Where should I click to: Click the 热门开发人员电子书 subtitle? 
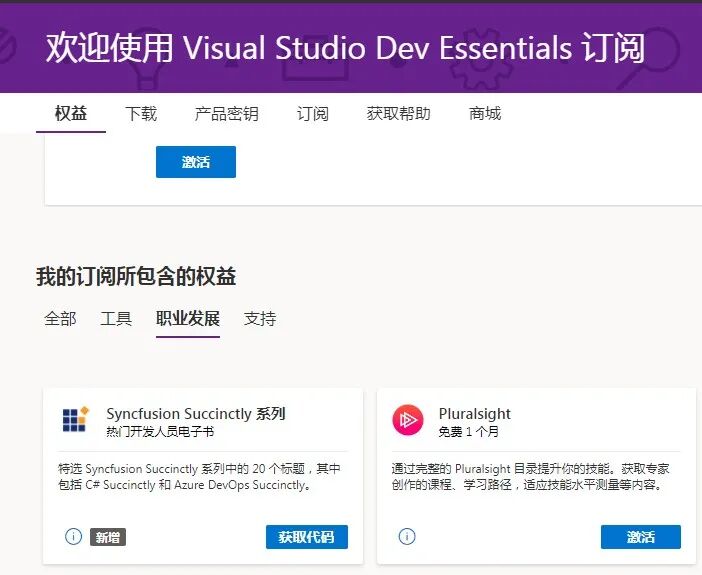[x=160, y=432]
